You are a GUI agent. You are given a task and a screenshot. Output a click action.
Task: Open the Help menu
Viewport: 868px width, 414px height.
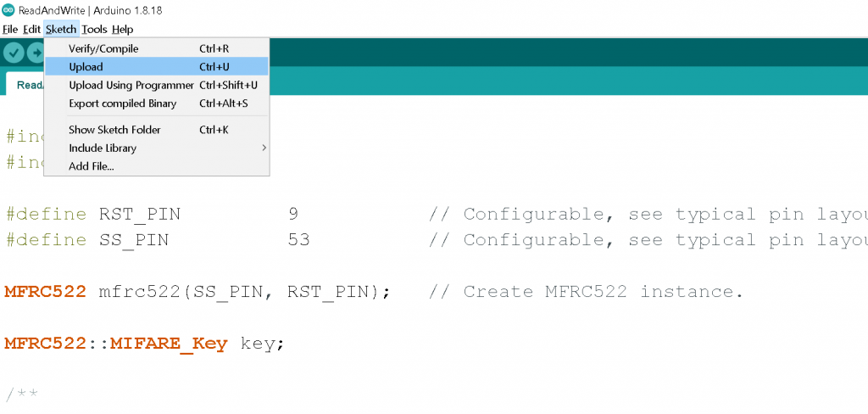point(122,29)
